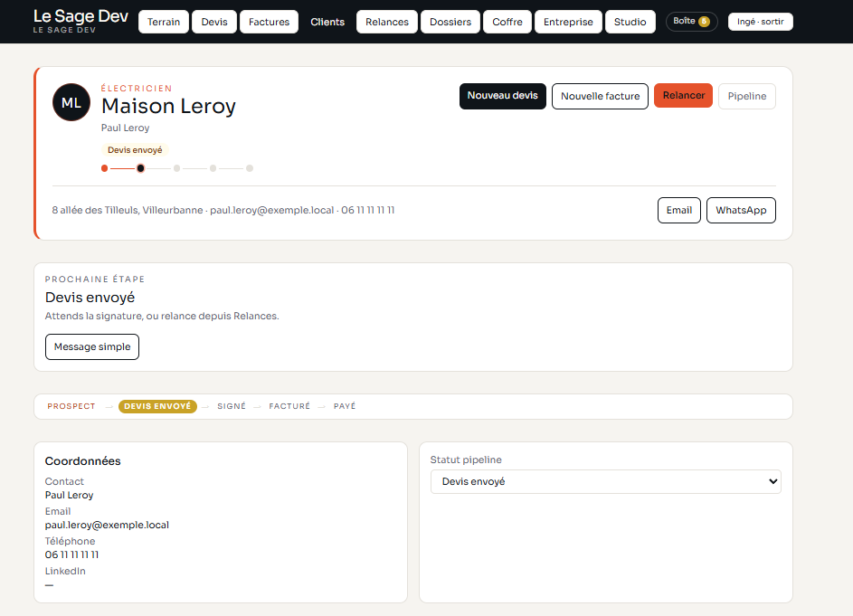Create a Nouveau devis
The image size is (853, 616).
tap(503, 96)
